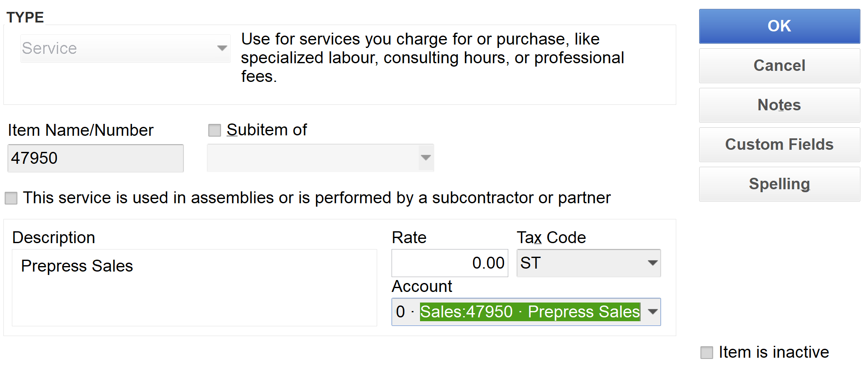Image resolution: width=868 pixels, height=370 pixels.
Task: Cancel the item edit dialog
Action: click(x=779, y=66)
